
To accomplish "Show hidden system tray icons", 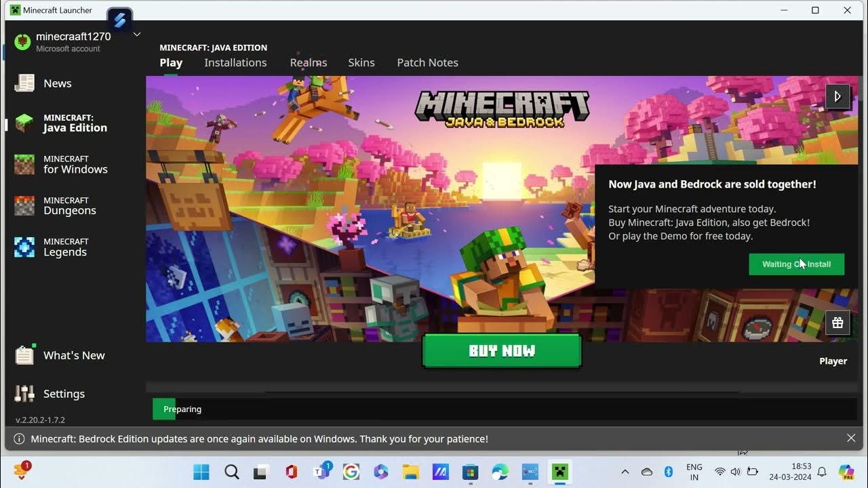I will coord(625,472).
